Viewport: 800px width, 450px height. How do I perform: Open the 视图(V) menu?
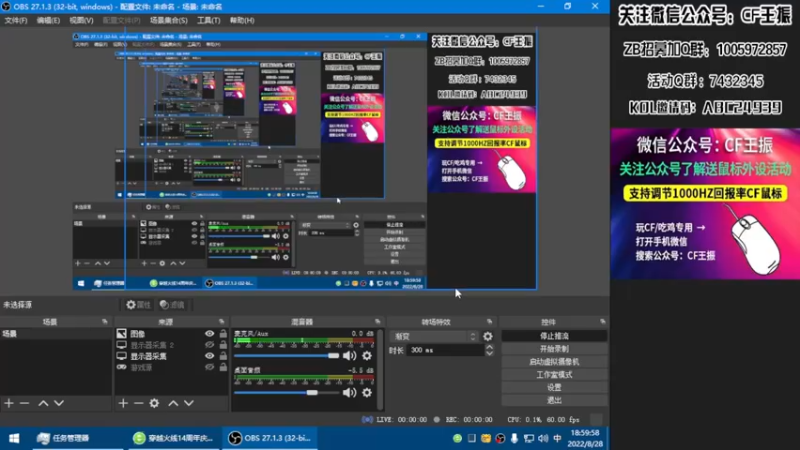click(x=81, y=20)
